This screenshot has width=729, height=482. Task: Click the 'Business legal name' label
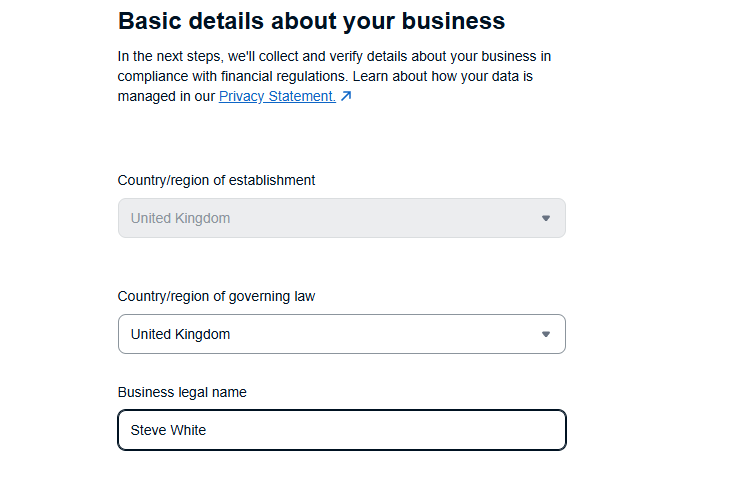coord(182,392)
